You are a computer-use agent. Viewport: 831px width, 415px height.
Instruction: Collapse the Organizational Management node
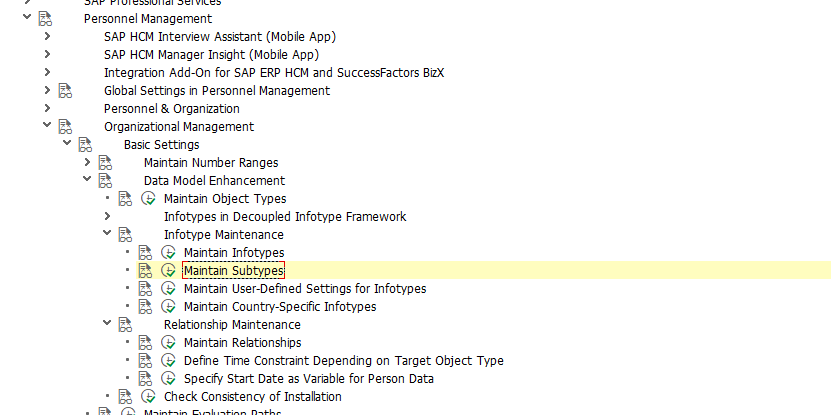pyautogui.click(x=47, y=125)
